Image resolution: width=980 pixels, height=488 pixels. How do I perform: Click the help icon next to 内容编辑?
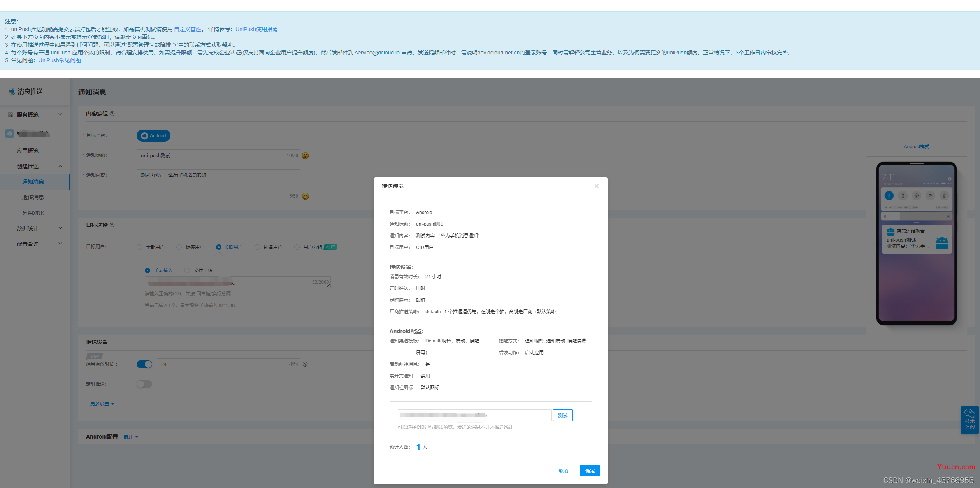click(x=112, y=114)
